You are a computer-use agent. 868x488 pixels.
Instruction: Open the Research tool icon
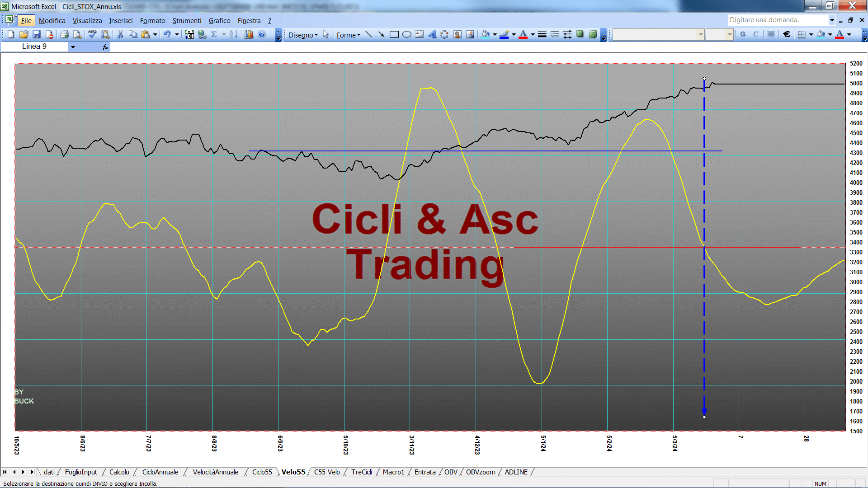tap(105, 34)
